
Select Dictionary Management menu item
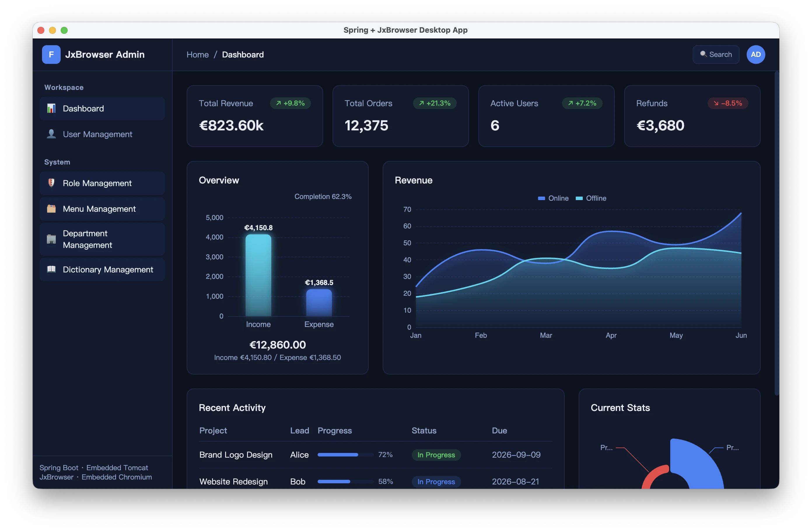(x=102, y=269)
